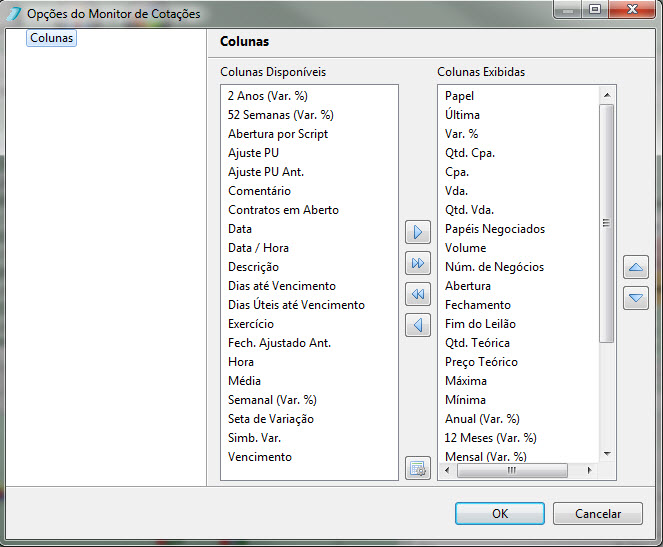Click the column settings table icon
The width and height of the screenshot is (663, 547).
[418, 468]
